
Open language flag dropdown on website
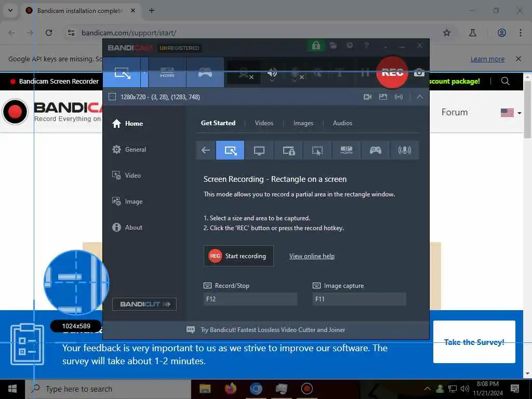pyautogui.click(x=511, y=113)
